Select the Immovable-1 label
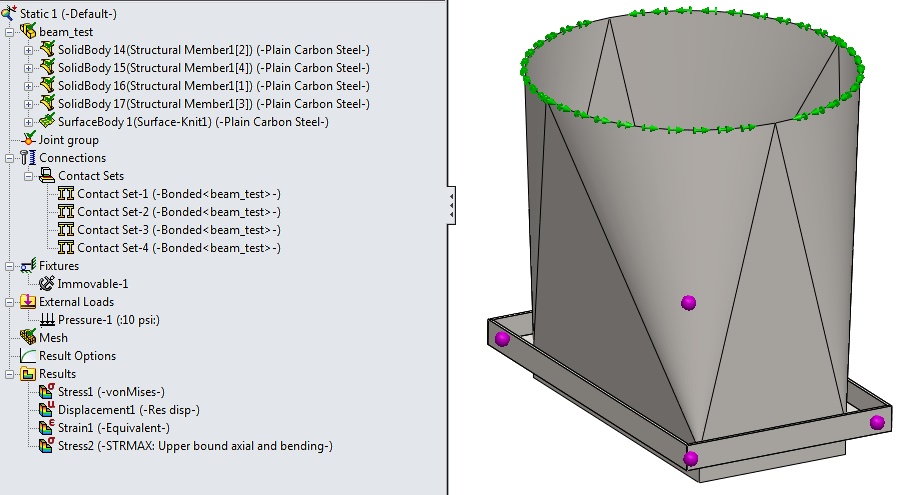 (93, 284)
